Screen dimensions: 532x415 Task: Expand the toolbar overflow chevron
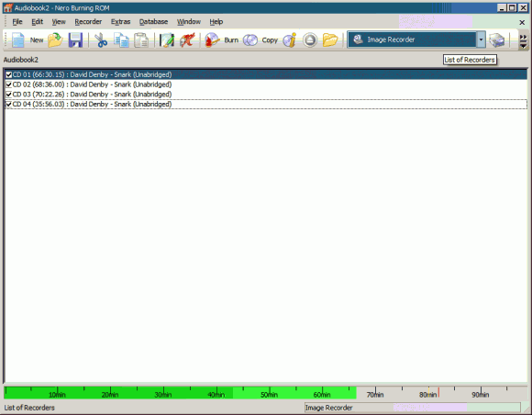(523, 40)
